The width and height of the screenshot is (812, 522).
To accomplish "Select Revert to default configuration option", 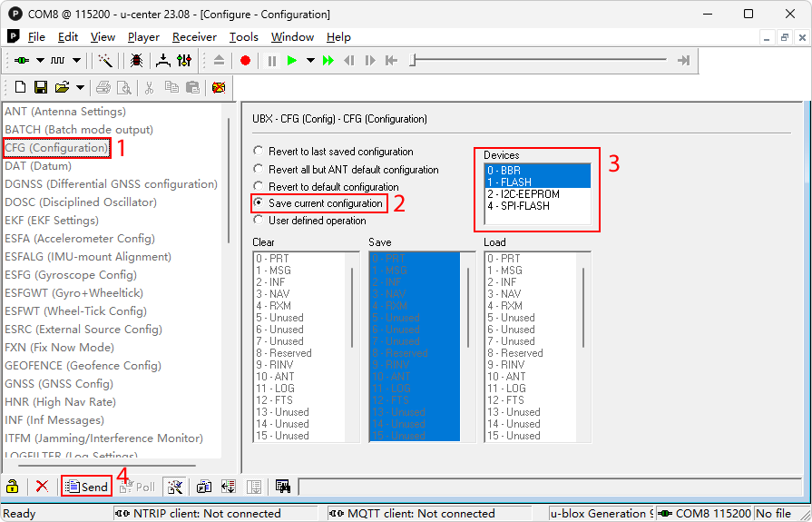I will click(259, 187).
